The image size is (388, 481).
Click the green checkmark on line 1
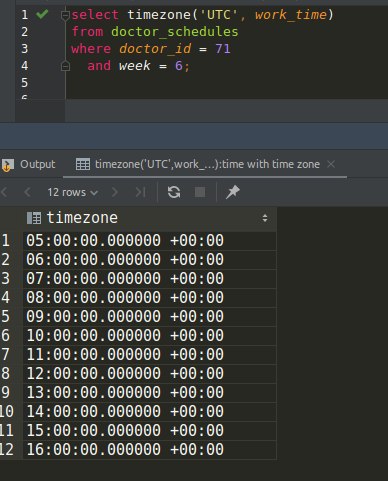click(42, 14)
